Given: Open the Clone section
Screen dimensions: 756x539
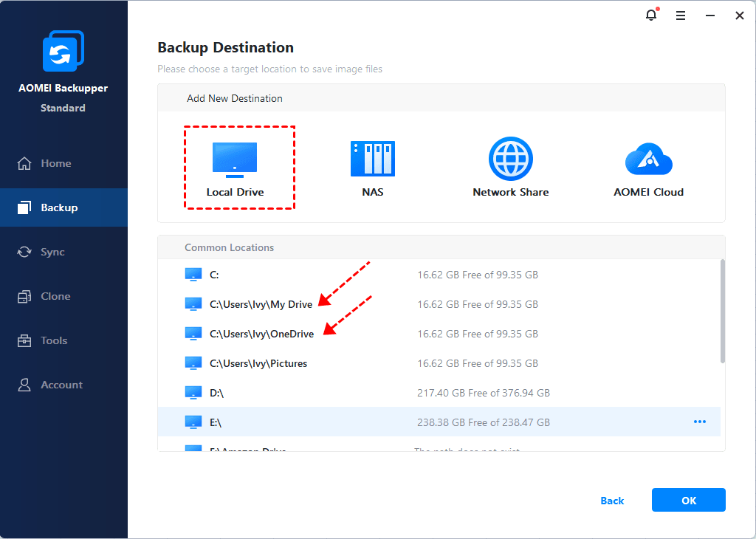Looking at the screenshot, I should tap(55, 296).
